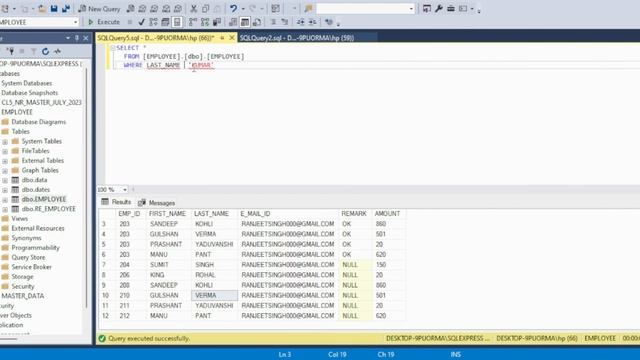Refresh the Object Explorer tree
This screenshot has width=640, height=360.
(x=45, y=51)
